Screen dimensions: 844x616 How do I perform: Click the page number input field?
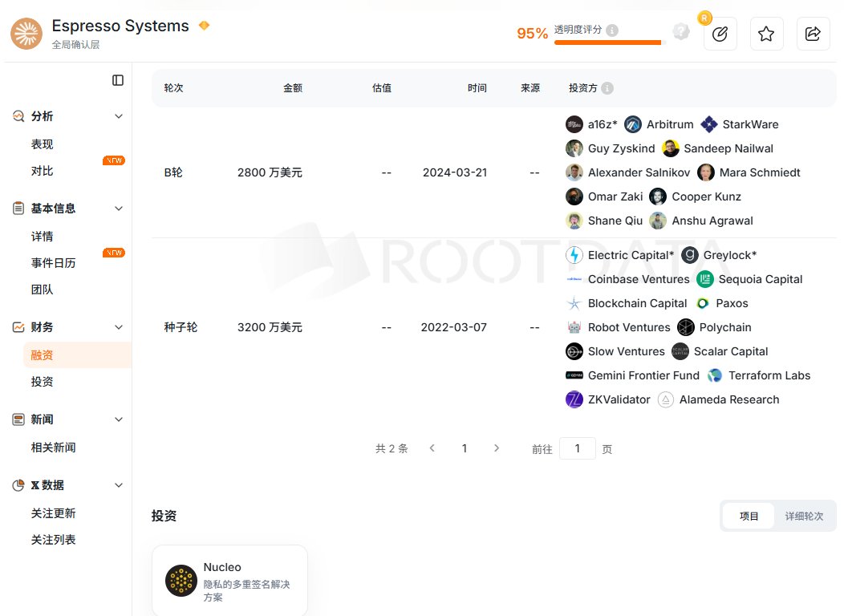tap(578, 448)
